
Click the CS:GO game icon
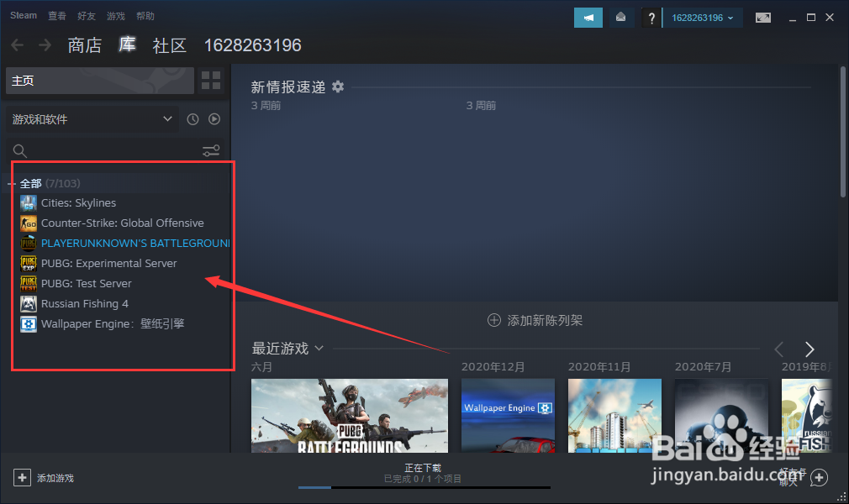tap(28, 223)
